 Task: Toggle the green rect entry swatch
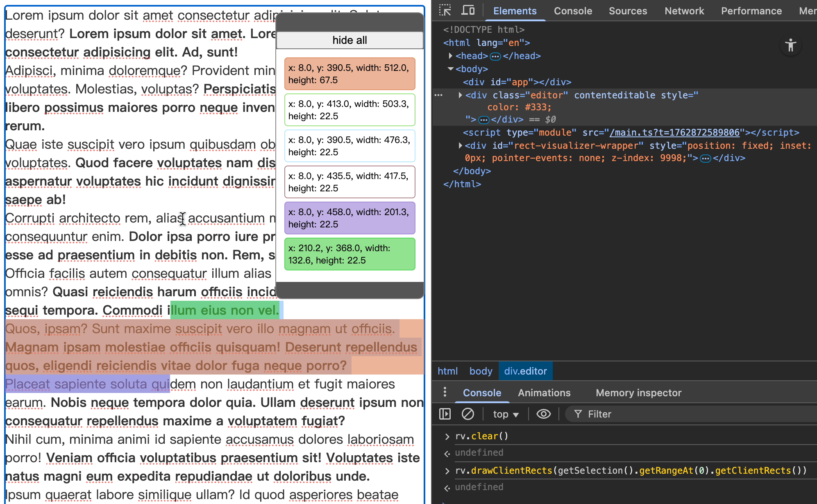pos(349,254)
